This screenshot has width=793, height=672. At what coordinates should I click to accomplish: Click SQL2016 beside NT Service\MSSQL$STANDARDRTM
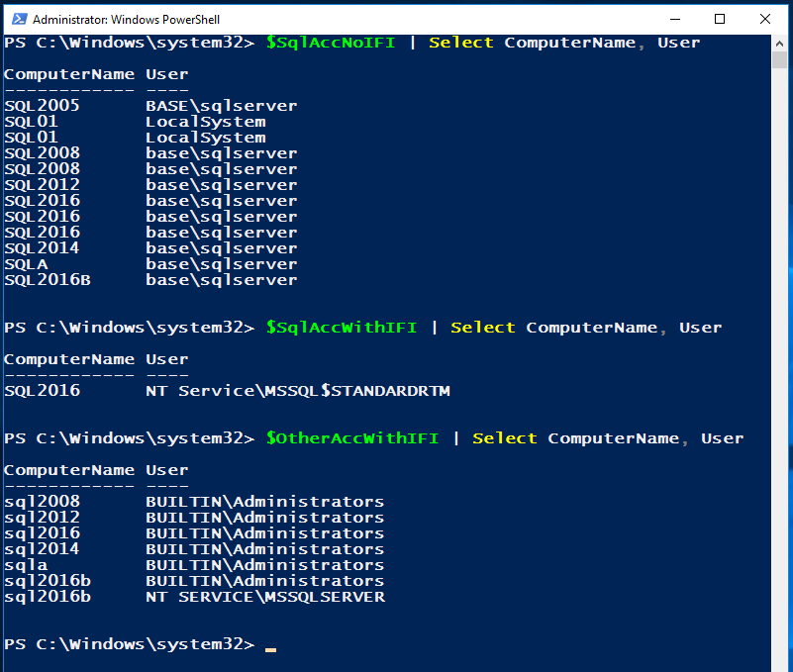click(42, 391)
